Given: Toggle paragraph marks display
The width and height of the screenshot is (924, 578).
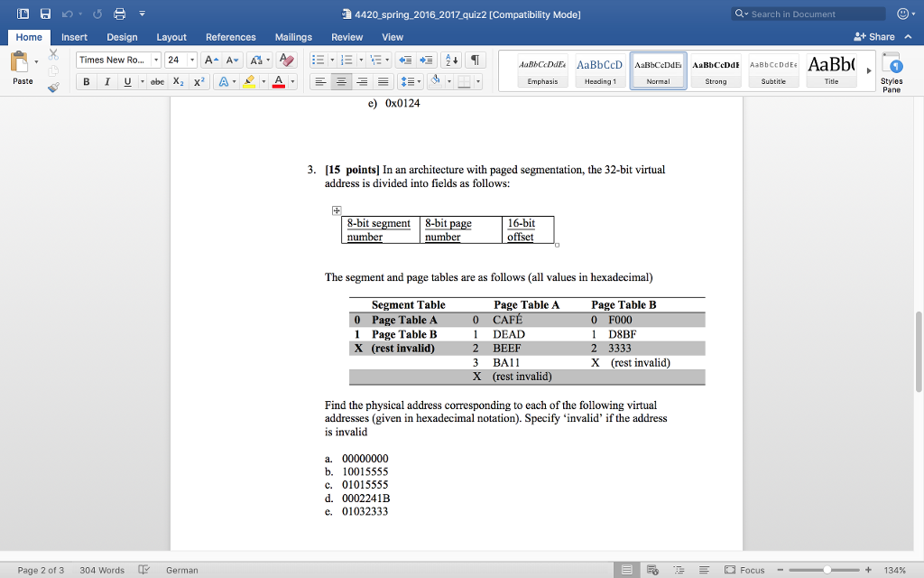Looking at the screenshot, I should tap(476, 60).
